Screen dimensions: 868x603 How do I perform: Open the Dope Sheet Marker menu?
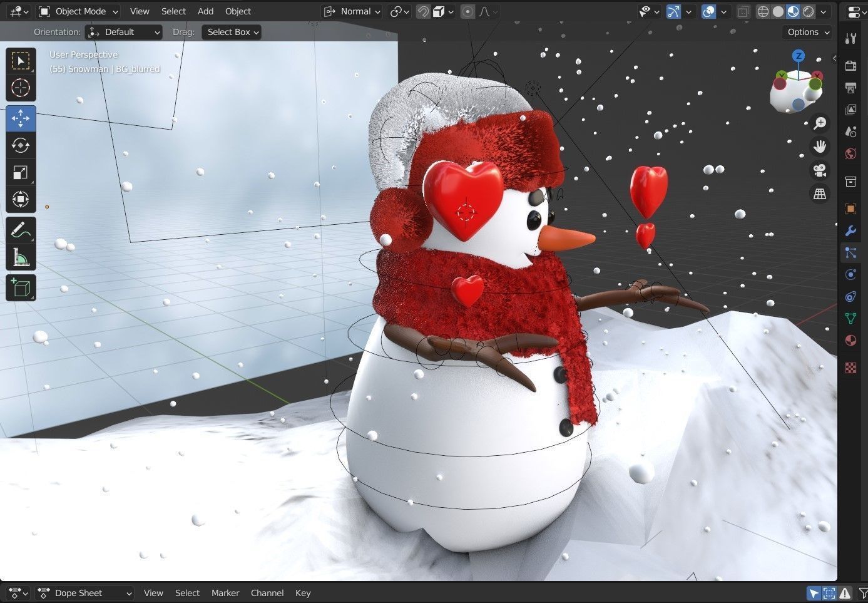tap(225, 593)
